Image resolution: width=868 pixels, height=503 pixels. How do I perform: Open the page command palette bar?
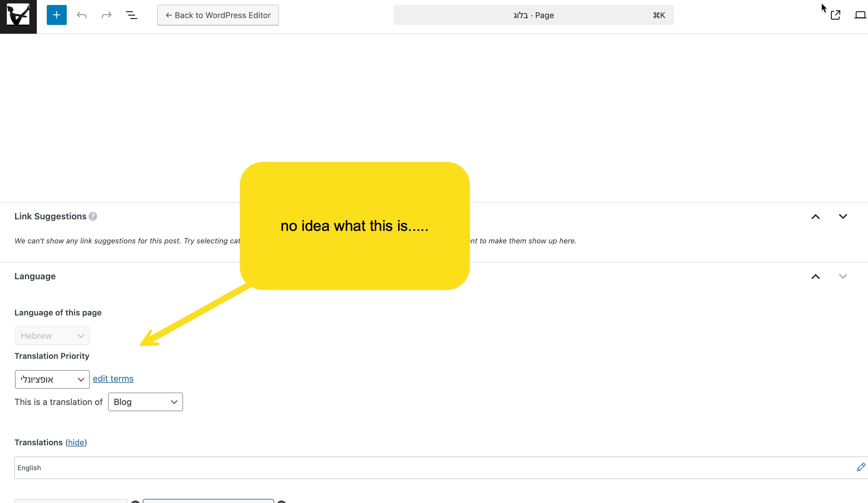tap(533, 15)
